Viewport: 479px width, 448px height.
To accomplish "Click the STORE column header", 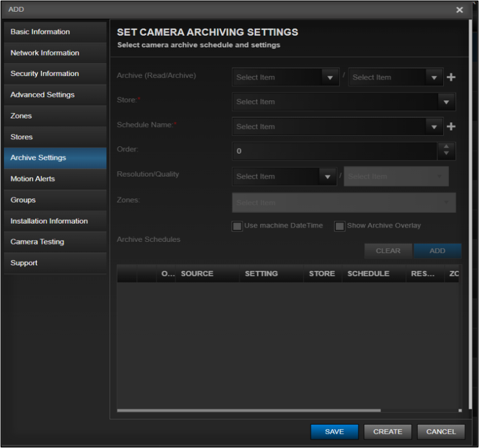I will click(322, 274).
